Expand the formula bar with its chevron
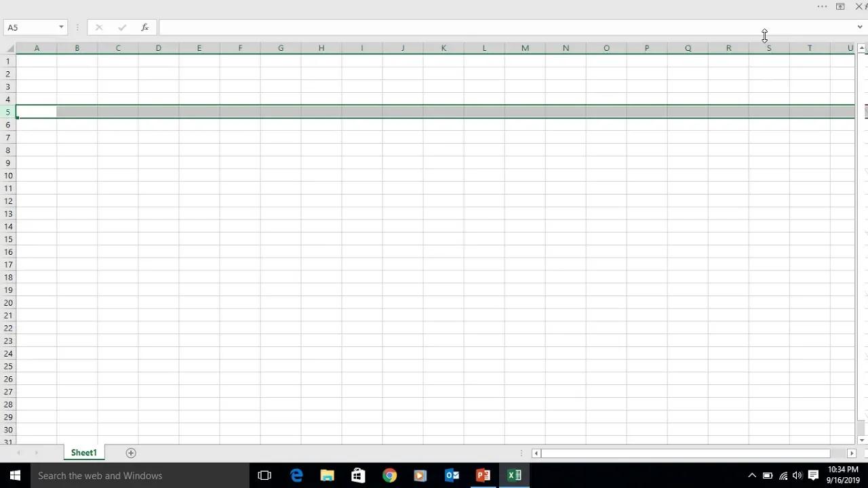The width and height of the screenshot is (868, 488). coord(860,27)
